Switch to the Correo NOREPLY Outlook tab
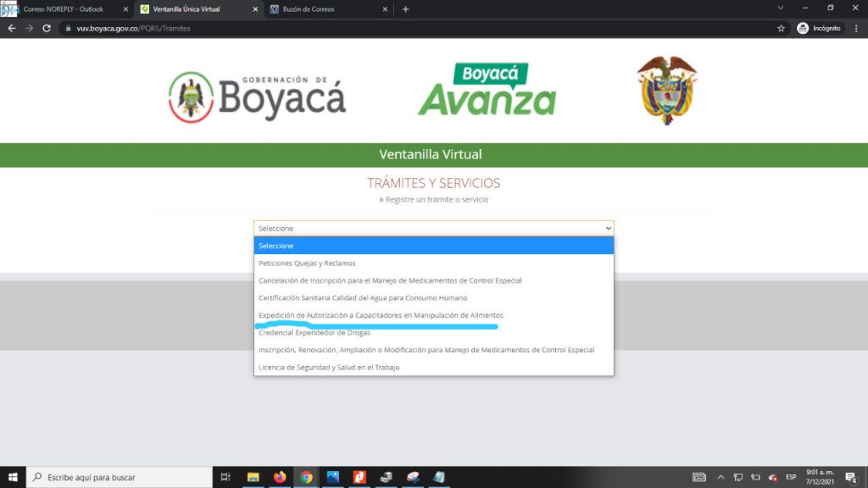This screenshot has height=488, width=868. pos(68,9)
